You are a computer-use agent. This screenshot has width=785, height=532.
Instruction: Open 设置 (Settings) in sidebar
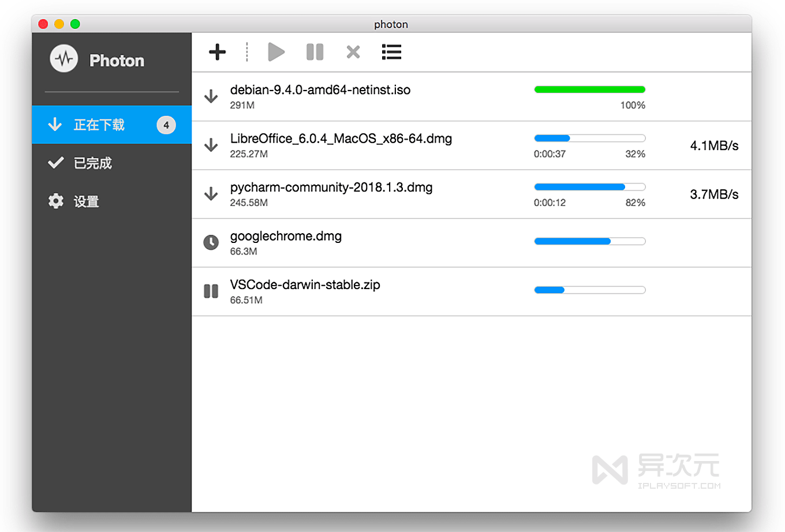click(x=86, y=201)
